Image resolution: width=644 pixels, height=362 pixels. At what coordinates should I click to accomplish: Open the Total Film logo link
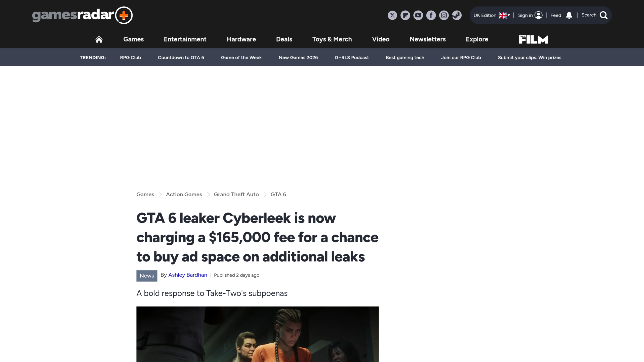point(533,39)
